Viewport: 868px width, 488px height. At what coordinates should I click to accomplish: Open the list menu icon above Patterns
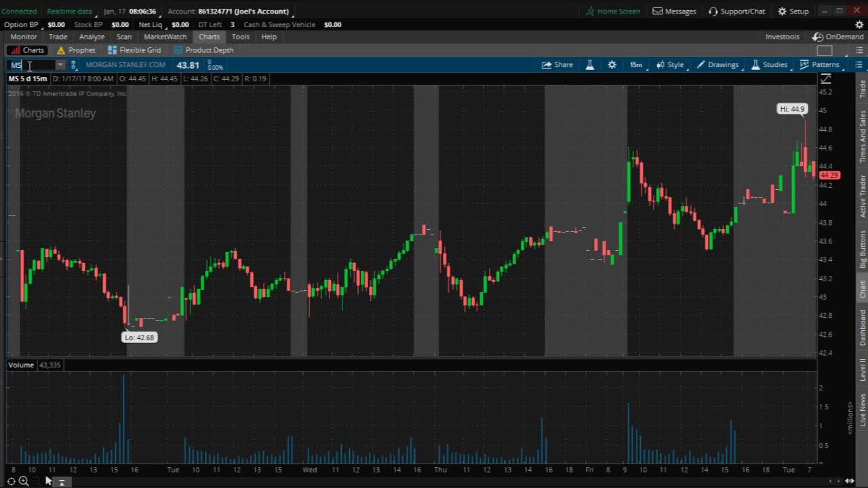(859, 50)
